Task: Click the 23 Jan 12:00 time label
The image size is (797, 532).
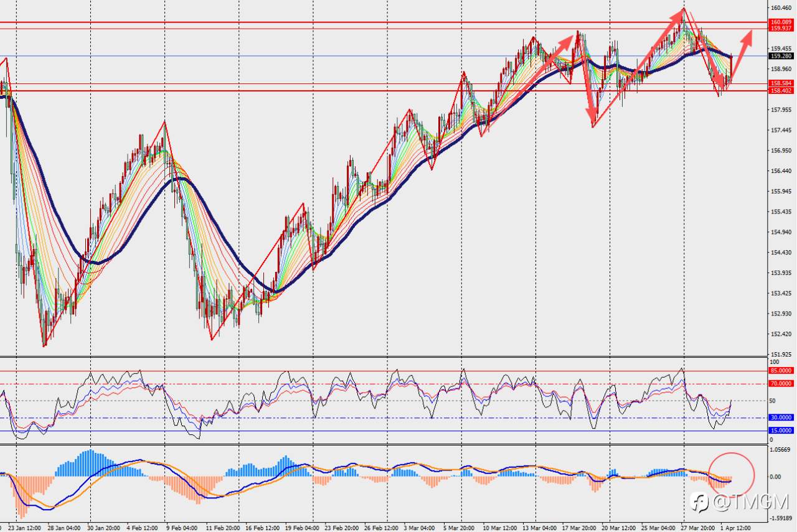Action: [24, 528]
